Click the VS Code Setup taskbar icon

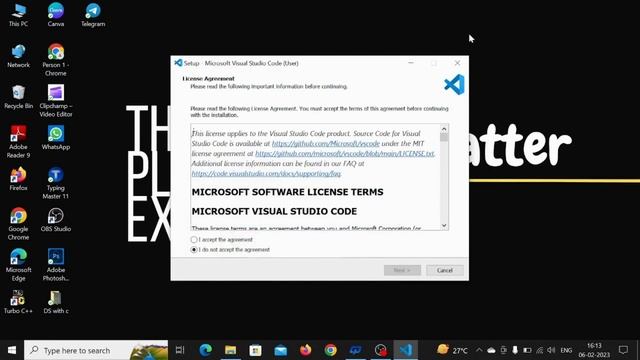[x=406, y=350]
